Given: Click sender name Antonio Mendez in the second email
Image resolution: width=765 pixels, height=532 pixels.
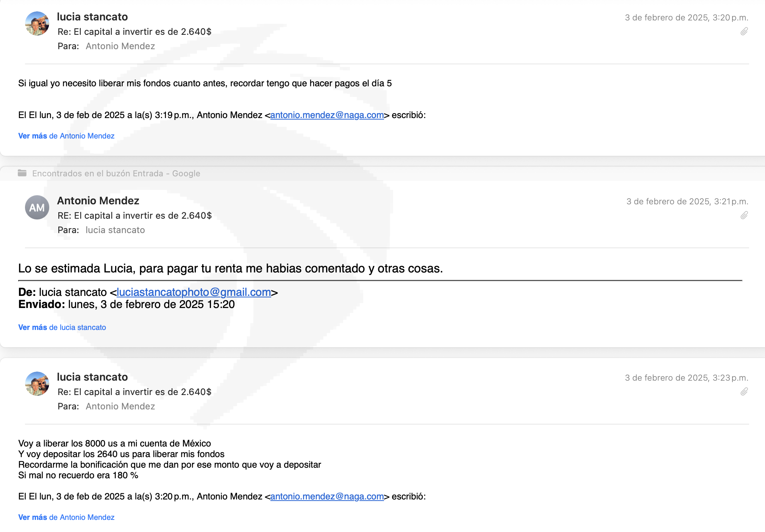Looking at the screenshot, I should 98,201.
